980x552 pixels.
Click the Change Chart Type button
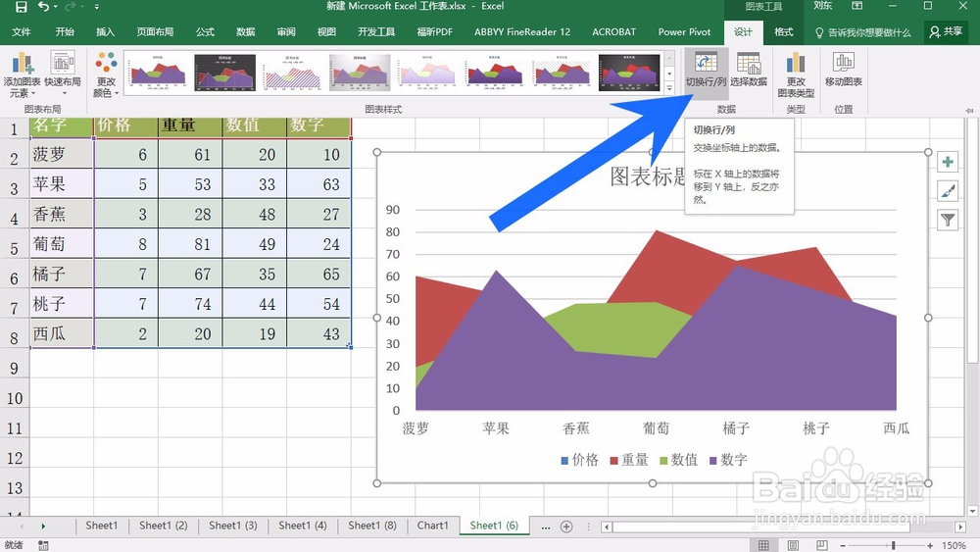pos(796,75)
